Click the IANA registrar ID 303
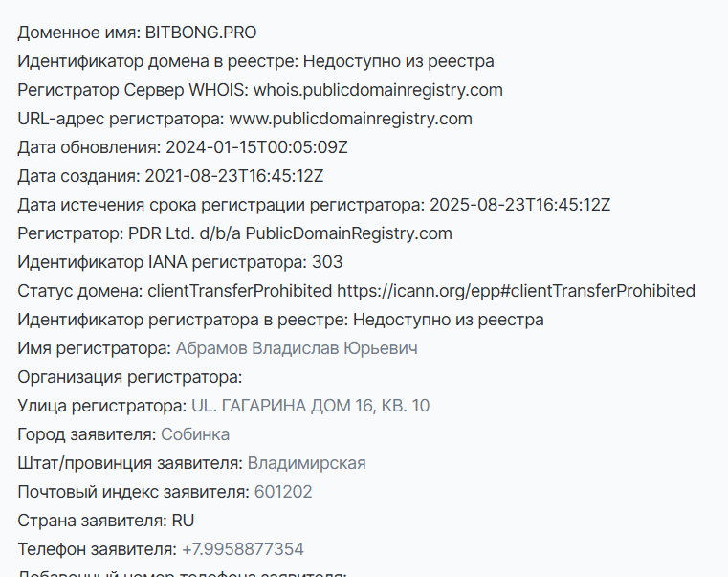 [327, 262]
